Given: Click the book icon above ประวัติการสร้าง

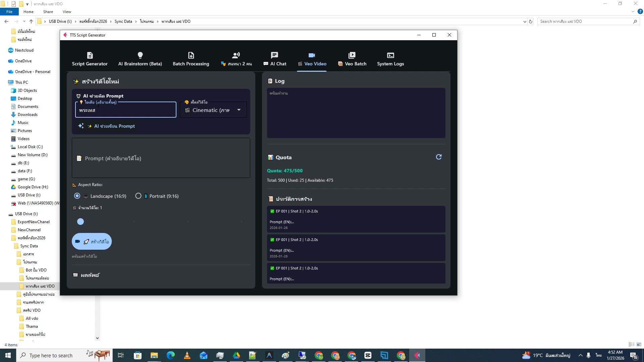Looking at the screenshot, I should coord(271,198).
